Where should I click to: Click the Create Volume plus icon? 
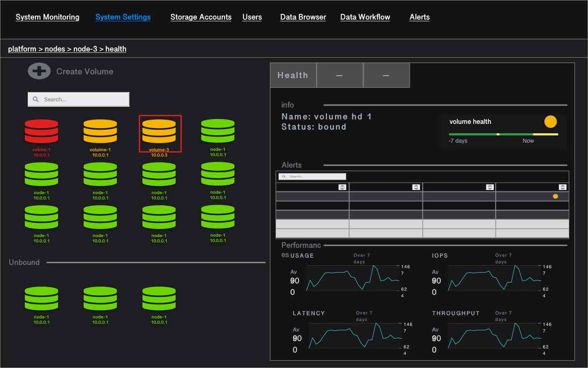(39, 71)
